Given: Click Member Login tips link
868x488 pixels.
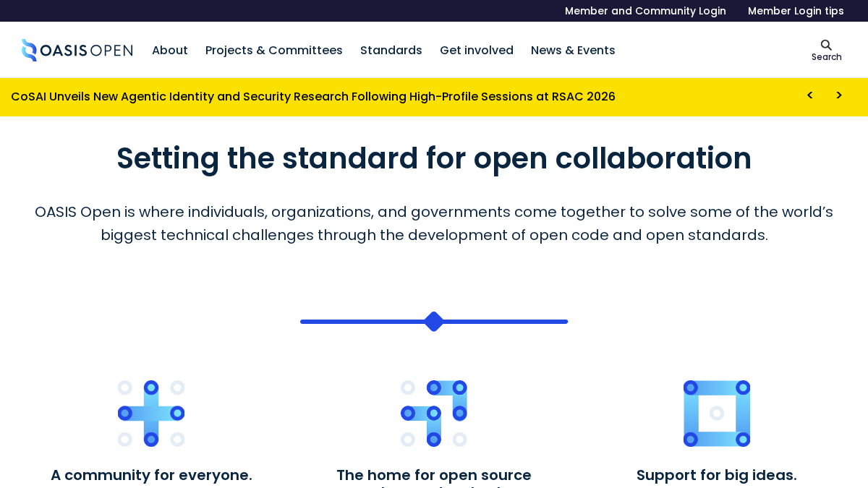Looking at the screenshot, I should [796, 11].
